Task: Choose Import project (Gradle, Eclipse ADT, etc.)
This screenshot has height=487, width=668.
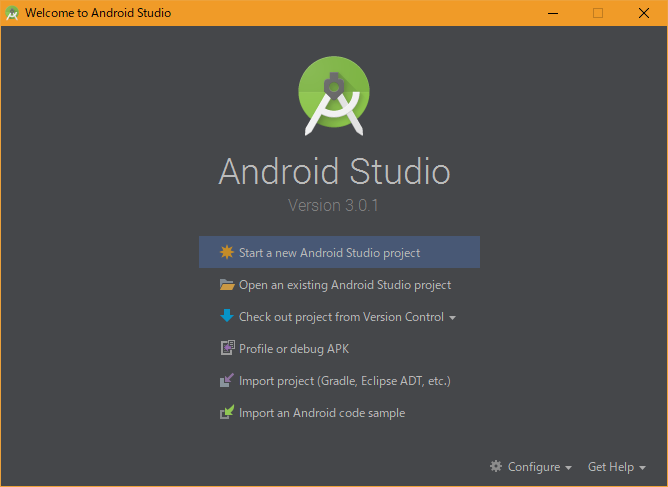Action: [x=344, y=381]
